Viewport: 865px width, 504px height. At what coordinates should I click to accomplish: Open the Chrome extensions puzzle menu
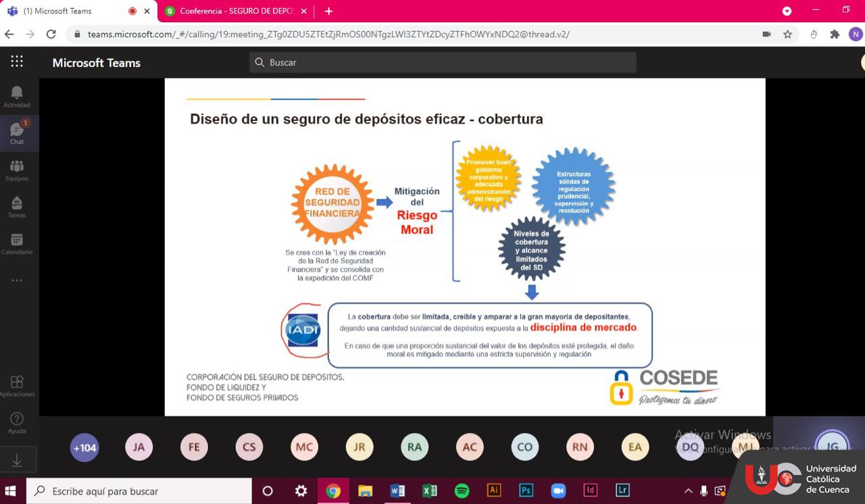[835, 34]
